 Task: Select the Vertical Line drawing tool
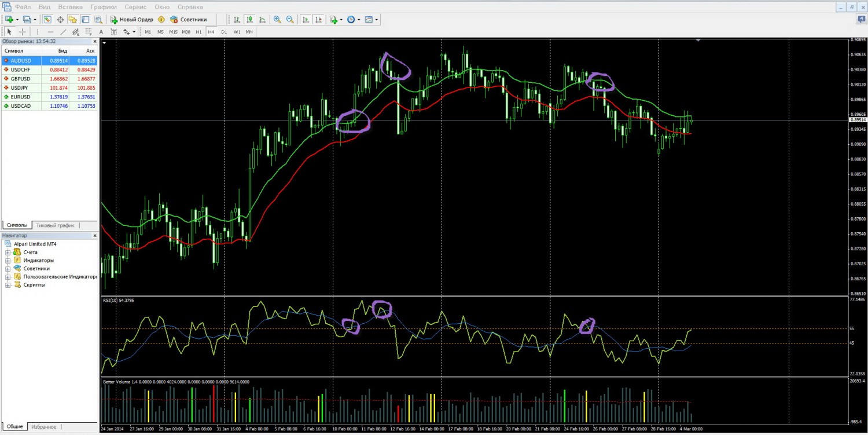point(38,32)
